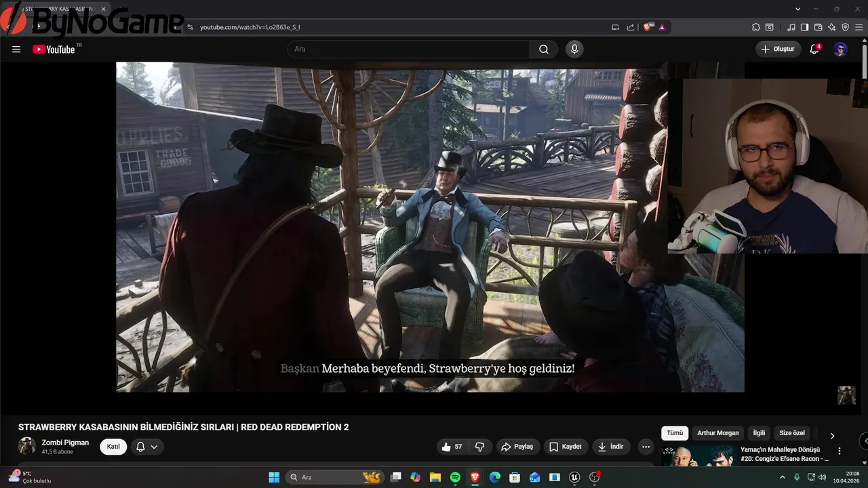Open Unreal Engine from the taskbar
Viewport: 868px width, 488px height.
[575, 477]
